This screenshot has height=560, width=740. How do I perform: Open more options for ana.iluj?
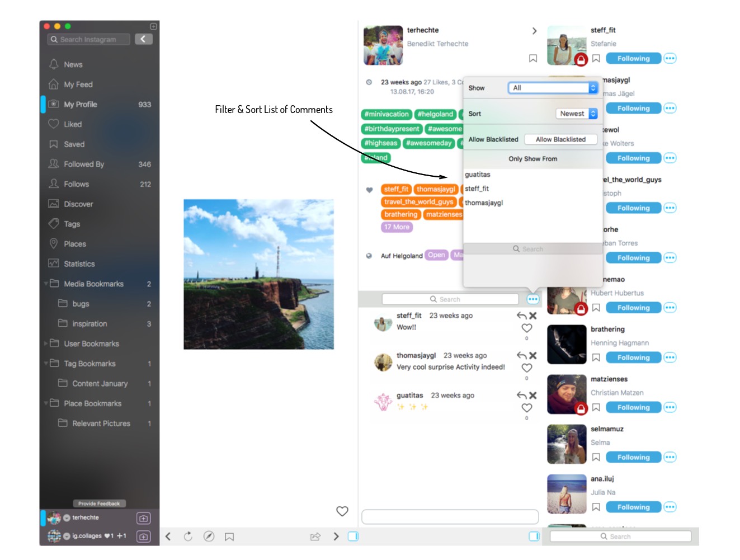pos(670,507)
